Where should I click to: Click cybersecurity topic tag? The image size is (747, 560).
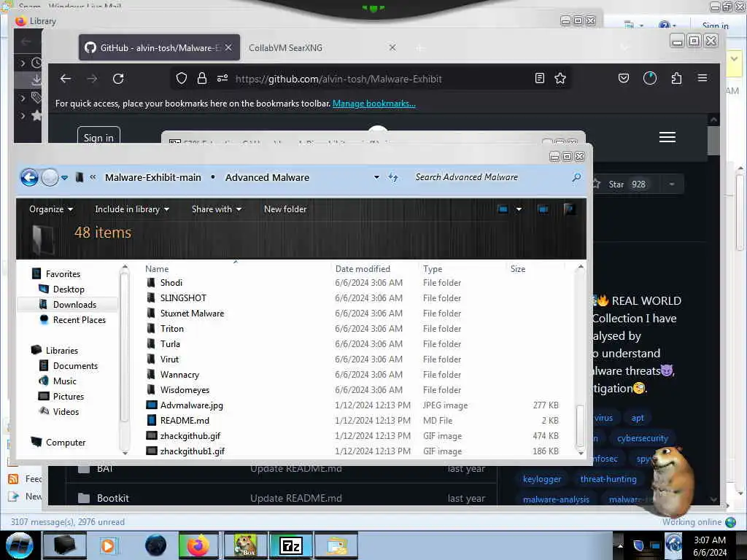click(642, 438)
